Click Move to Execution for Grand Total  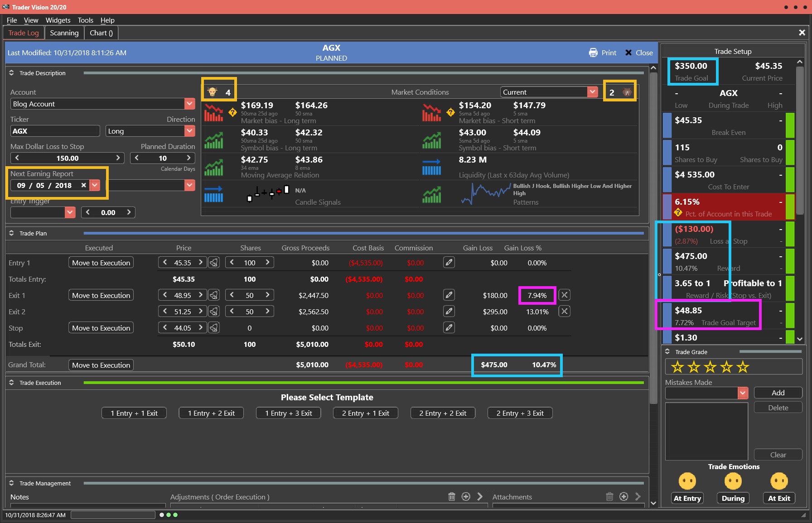coord(101,365)
